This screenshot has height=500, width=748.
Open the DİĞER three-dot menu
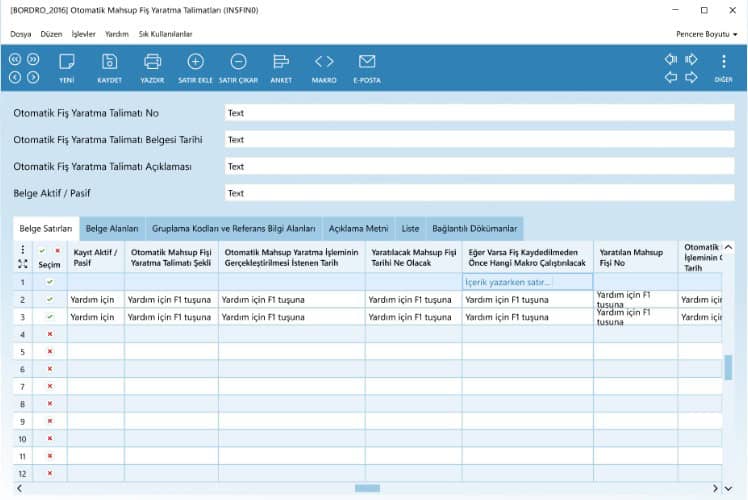click(724, 62)
